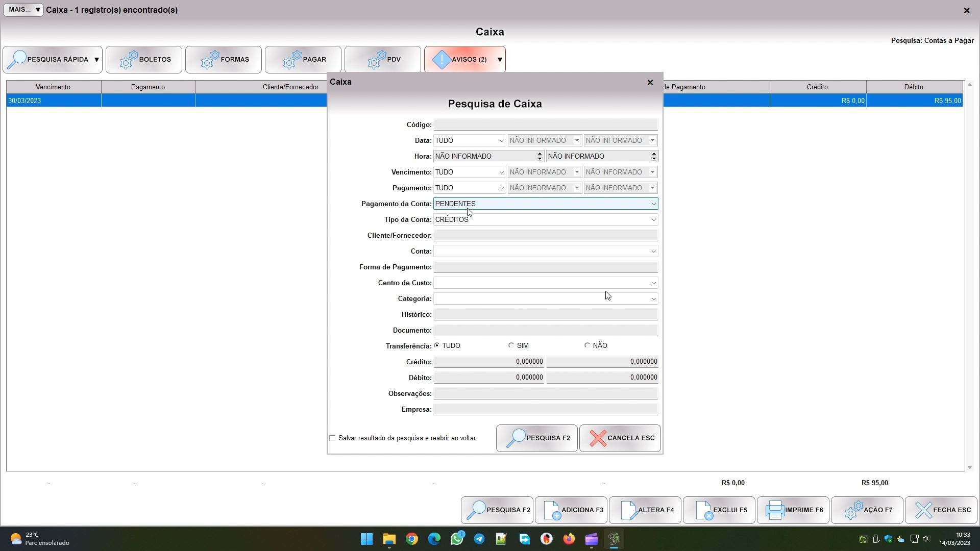
Task: Click the Cancela ESC button
Action: pyautogui.click(x=620, y=438)
